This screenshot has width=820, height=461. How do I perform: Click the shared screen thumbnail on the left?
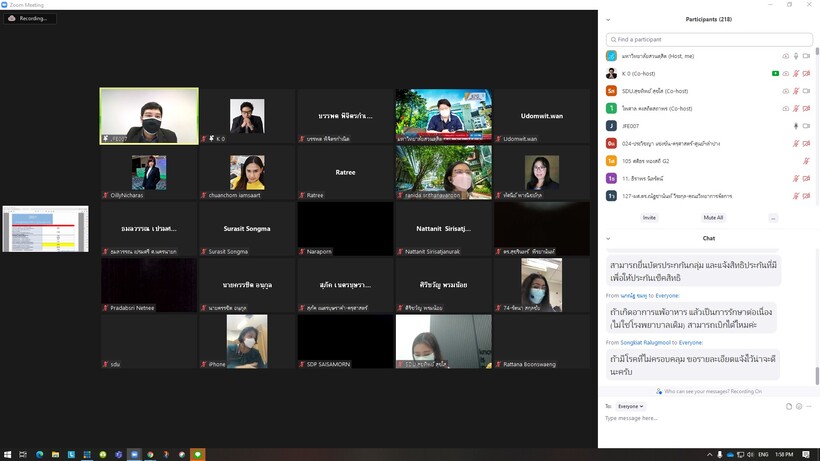[x=45, y=229]
